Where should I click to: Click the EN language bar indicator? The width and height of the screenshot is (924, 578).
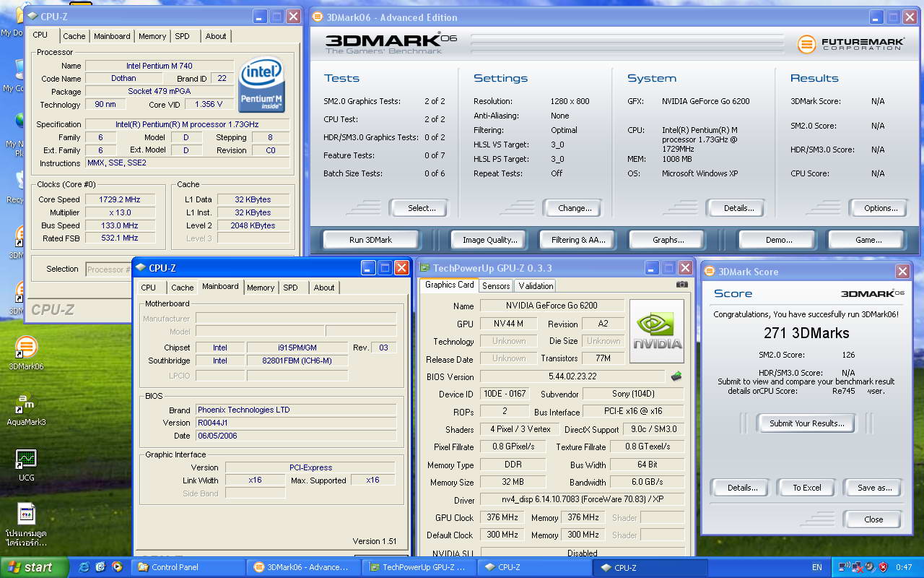[817, 568]
